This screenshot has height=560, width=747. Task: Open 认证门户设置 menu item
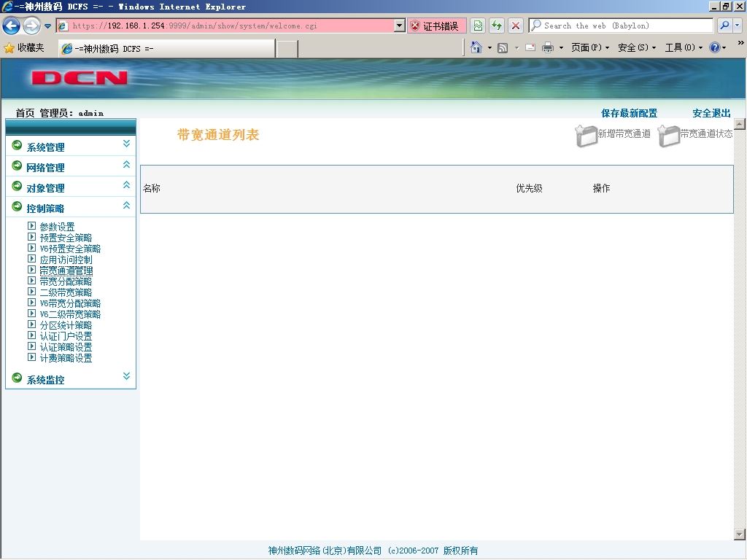point(66,336)
